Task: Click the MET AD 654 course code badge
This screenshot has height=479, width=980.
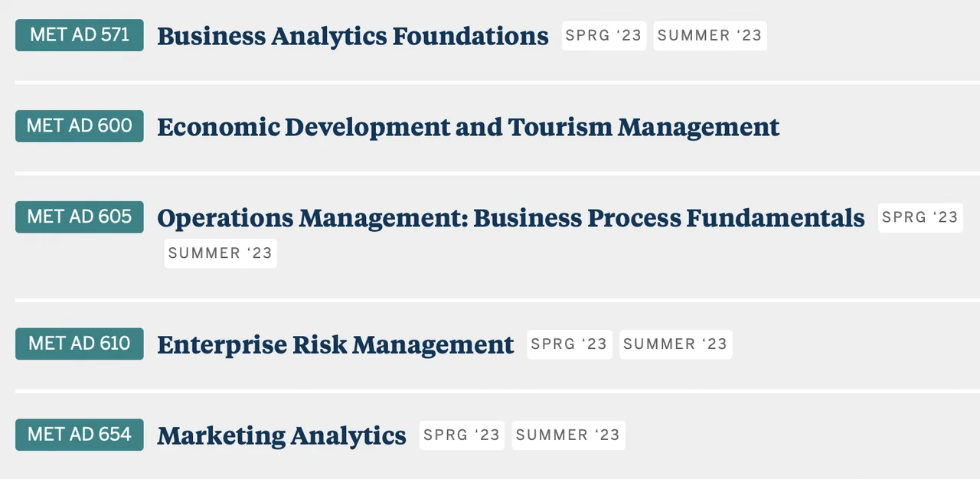Action: (x=80, y=435)
